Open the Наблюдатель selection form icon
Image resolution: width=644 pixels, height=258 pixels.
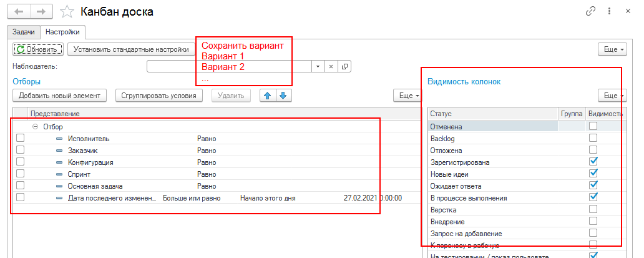(344, 66)
